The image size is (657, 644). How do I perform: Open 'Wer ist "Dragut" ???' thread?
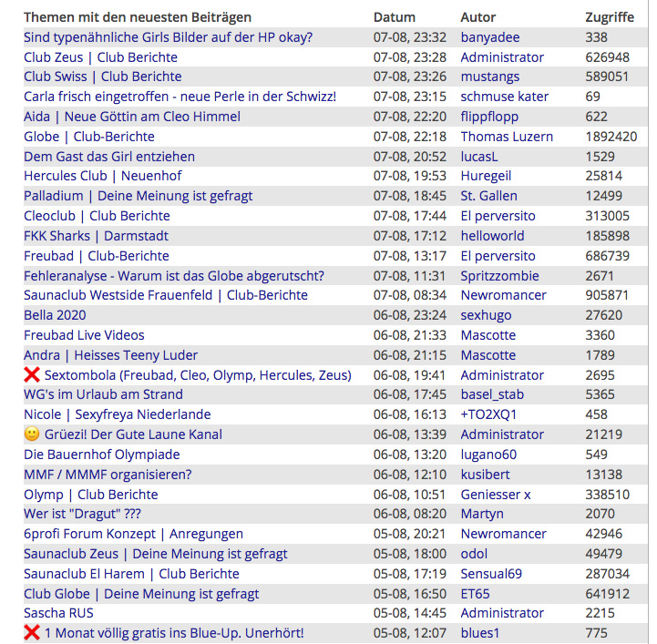coord(82,514)
